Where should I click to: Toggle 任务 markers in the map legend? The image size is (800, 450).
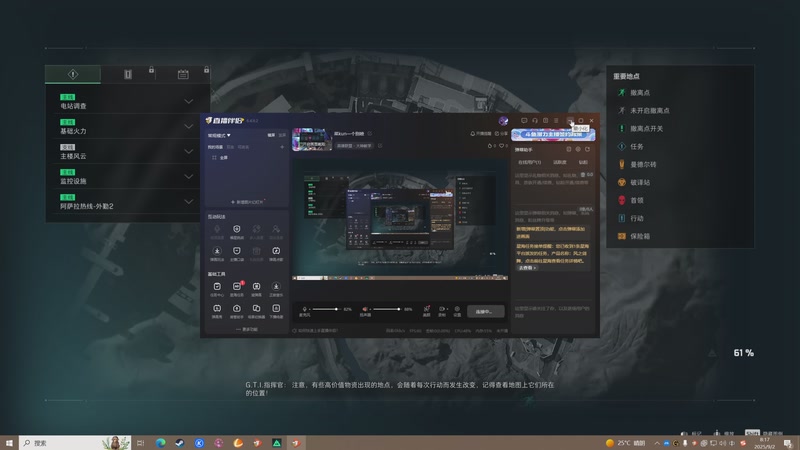[x=631, y=146]
